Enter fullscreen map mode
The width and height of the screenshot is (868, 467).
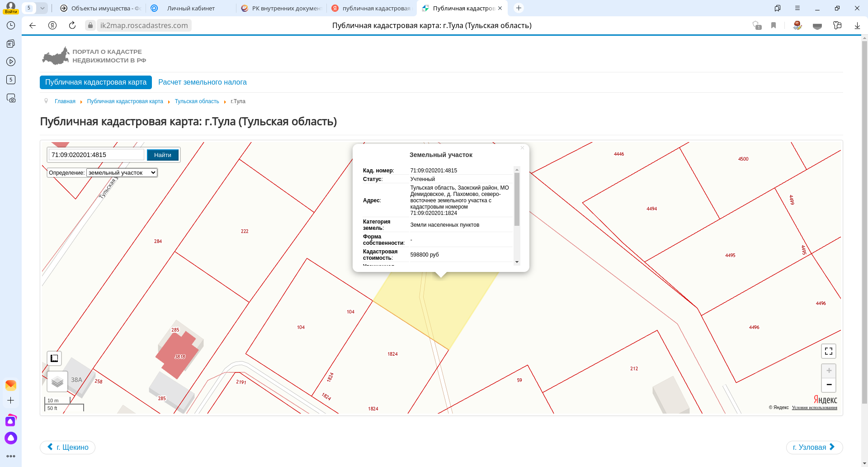tap(828, 351)
